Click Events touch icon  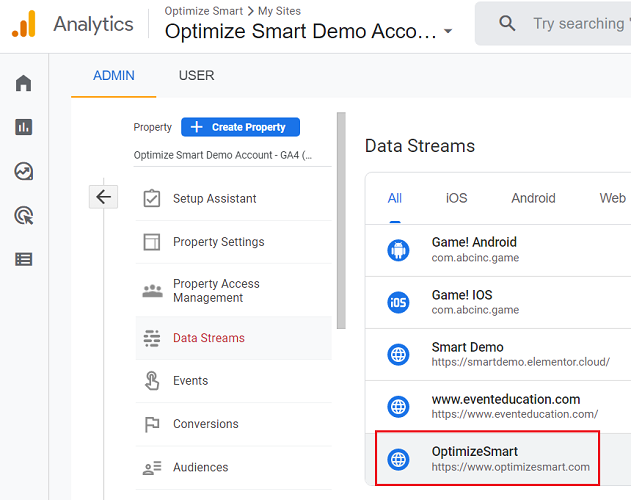click(152, 381)
